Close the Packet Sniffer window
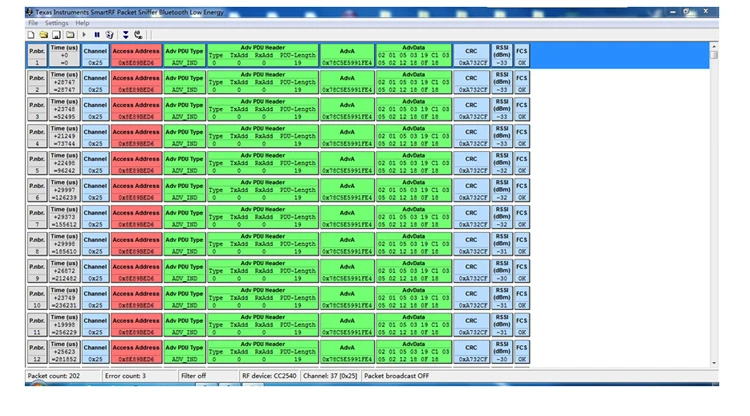The image size is (750, 416). 706,11
